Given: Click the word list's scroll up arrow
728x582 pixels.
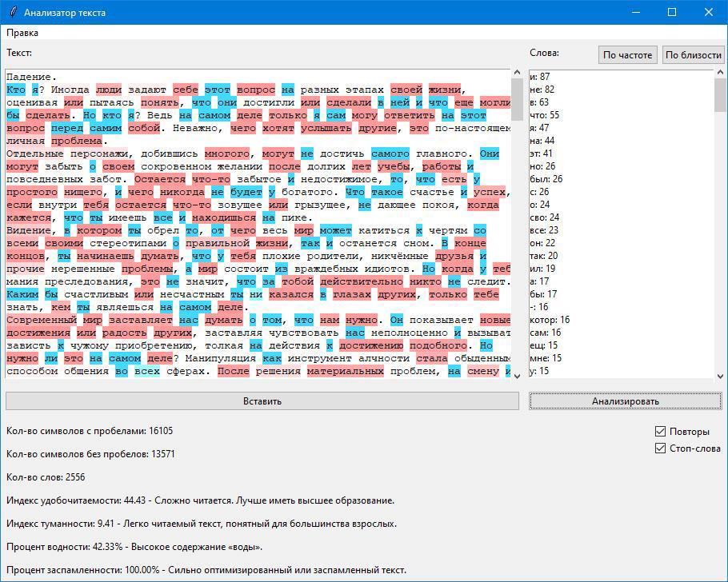Looking at the screenshot, I should tap(719, 75).
